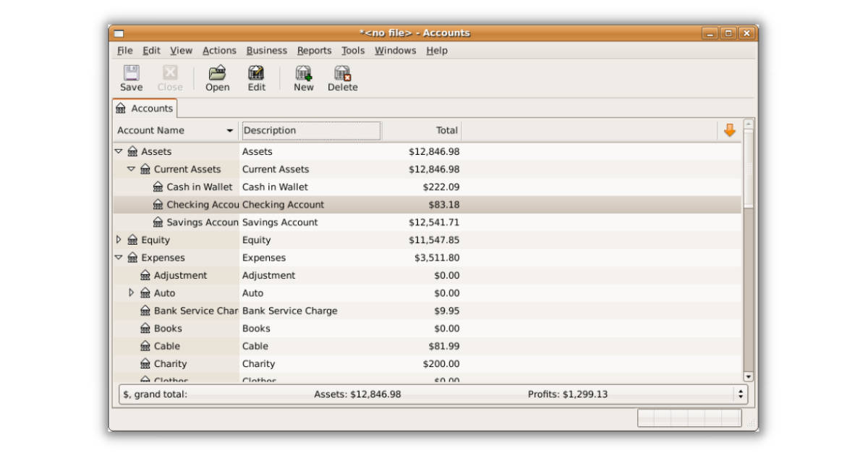The image size is (868, 456).
Task: Open the Reports menu
Action: pyautogui.click(x=314, y=51)
